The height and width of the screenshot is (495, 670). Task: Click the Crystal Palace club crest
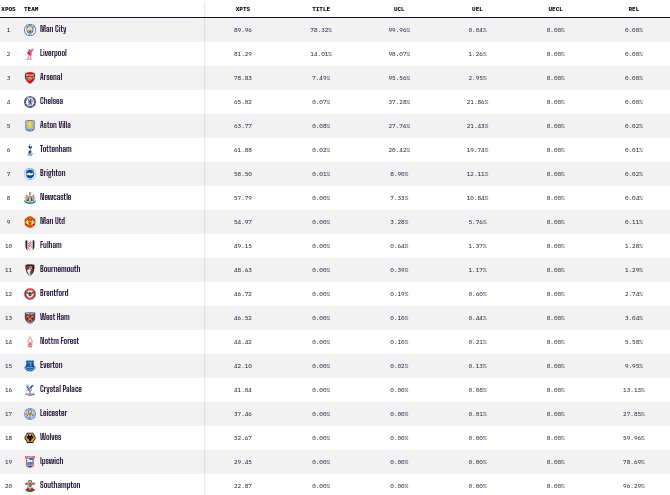[30, 389]
